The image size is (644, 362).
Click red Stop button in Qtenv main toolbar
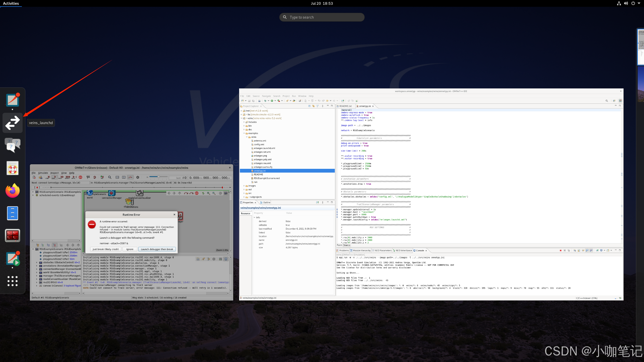coord(80,177)
